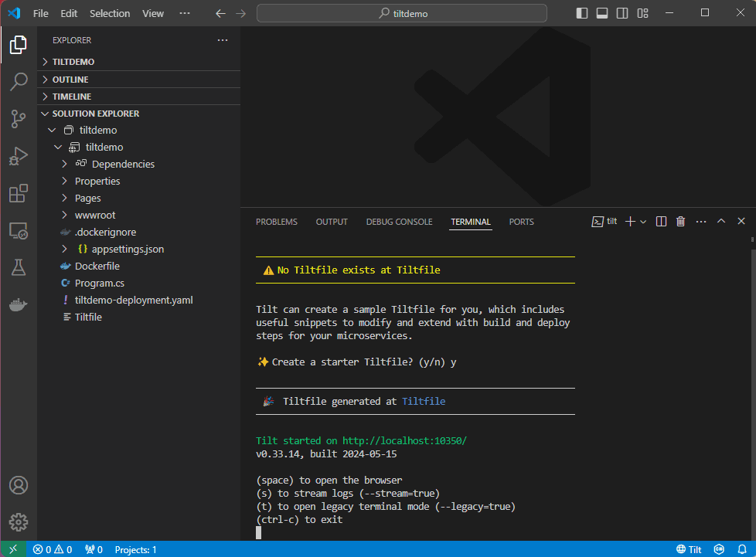This screenshot has height=557, width=756.
Task: Open Explorer views and more actions
Action: [223, 40]
